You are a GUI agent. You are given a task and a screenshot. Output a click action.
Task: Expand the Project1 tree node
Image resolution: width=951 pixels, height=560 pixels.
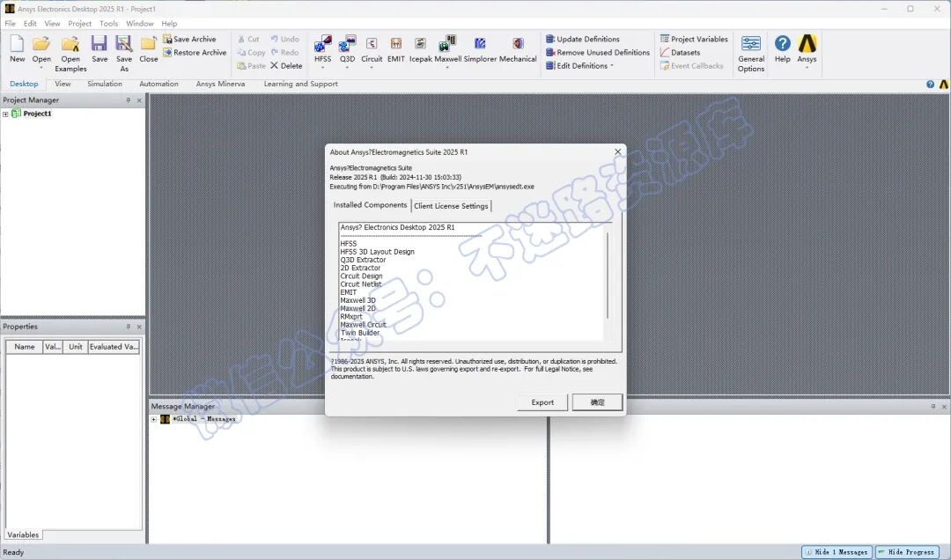[5, 114]
